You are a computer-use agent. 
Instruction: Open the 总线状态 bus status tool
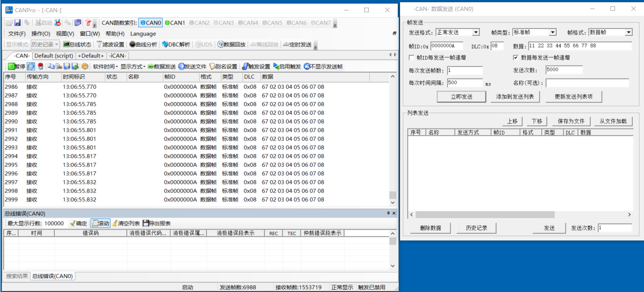(x=77, y=44)
